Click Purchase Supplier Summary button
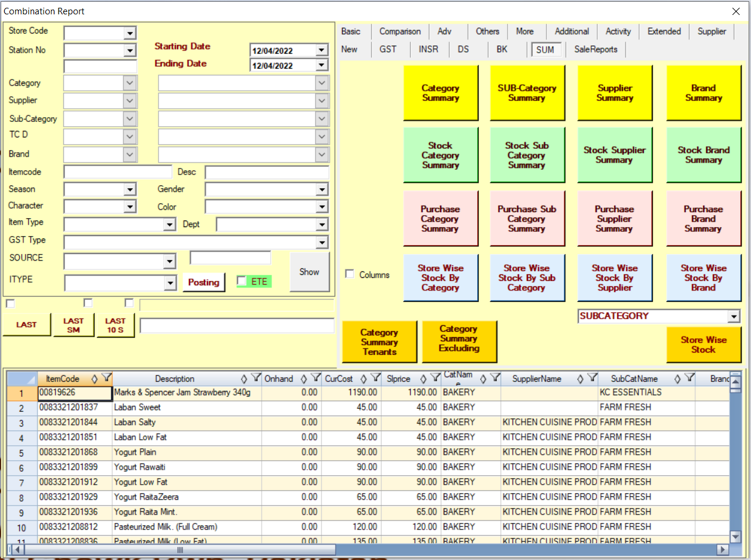Screen dimensions: 751x560 click(x=614, y=218)
